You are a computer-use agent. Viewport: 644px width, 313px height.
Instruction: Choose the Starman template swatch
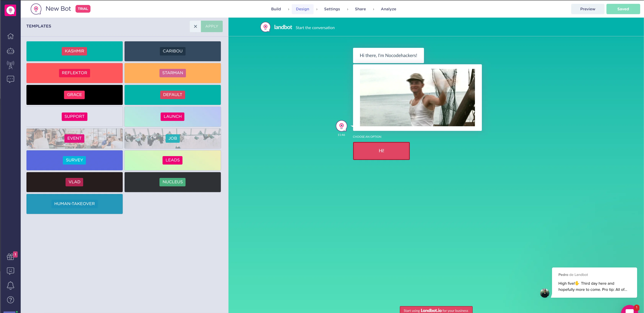tap(172, 73)
